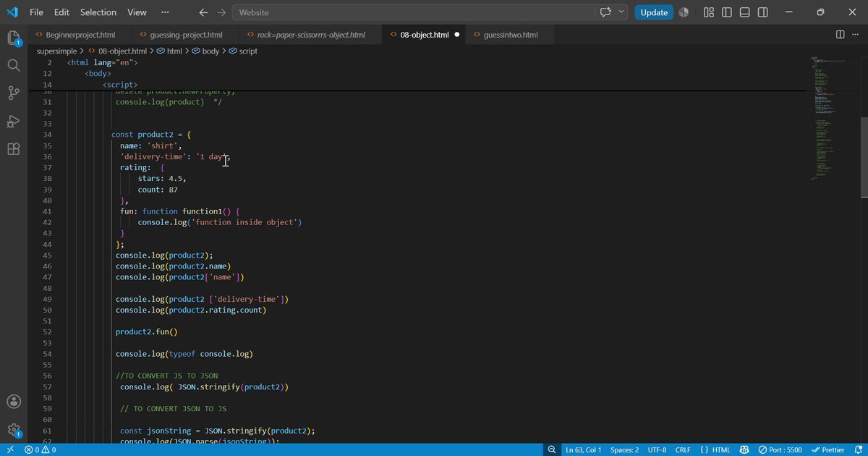Open the Run and Debug view
This screenshot has height=456, width=868.
point(13,121)
